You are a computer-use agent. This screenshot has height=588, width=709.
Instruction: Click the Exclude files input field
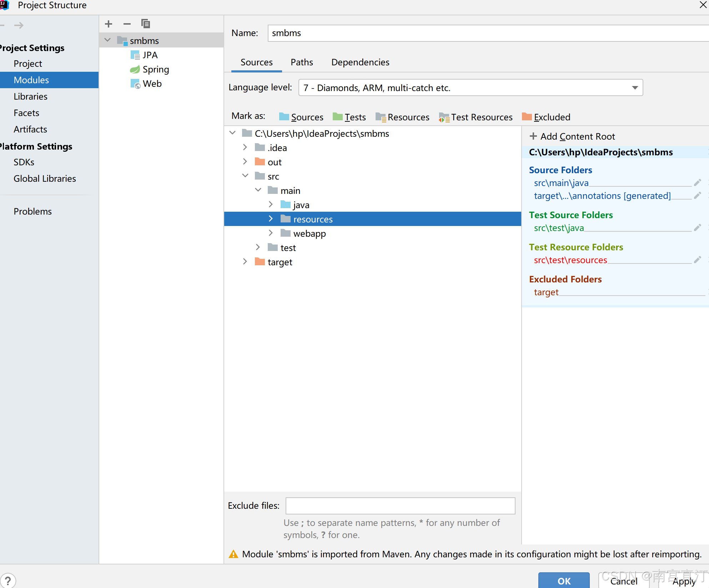400,506
